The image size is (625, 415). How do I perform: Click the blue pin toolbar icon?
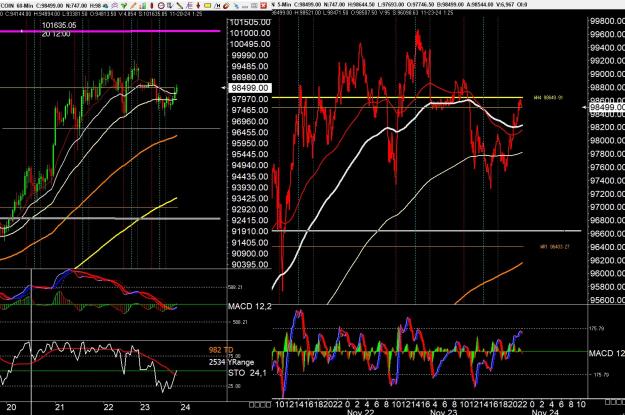click(x=236, y=6)
